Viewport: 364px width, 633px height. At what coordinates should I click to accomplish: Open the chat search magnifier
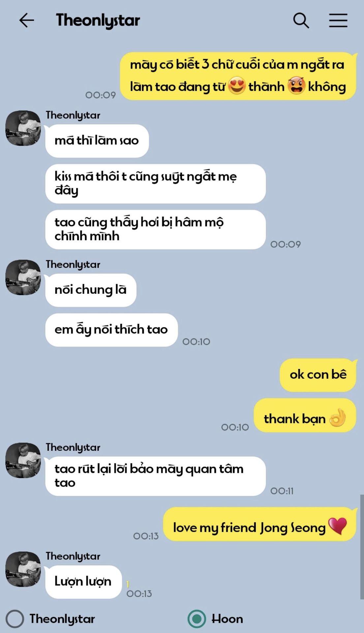[301, 20]
